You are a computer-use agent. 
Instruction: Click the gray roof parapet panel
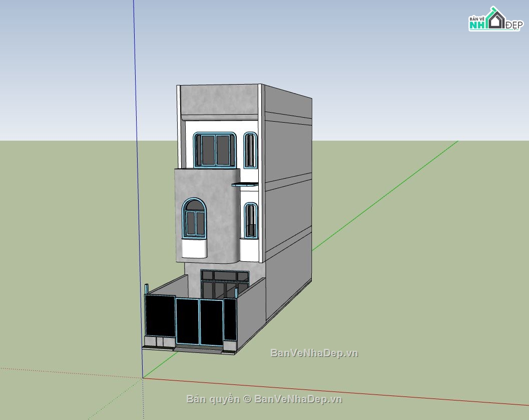pyautogui.click(x=219, y=100)
